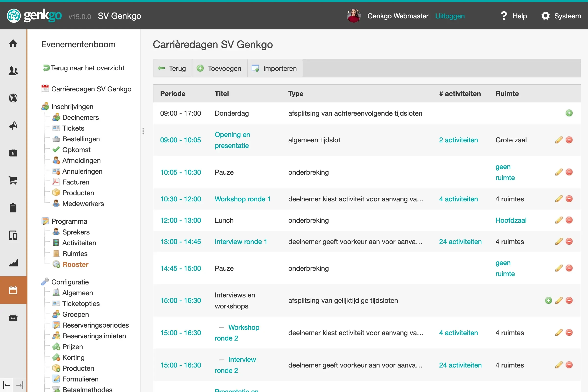Click the panel resize handle beside the event tree

pyautogui.click(x=143, y=131)
